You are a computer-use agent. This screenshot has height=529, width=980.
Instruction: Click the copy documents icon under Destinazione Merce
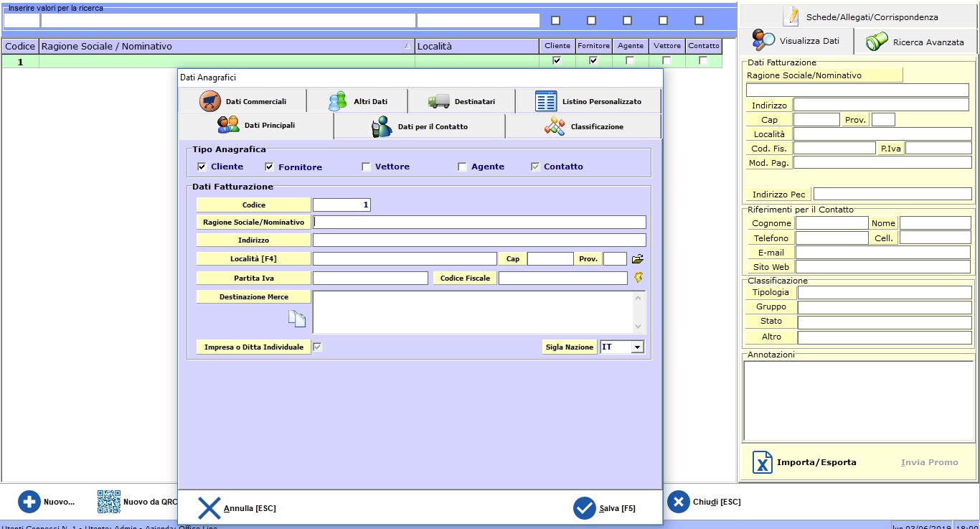pos(297,319)
